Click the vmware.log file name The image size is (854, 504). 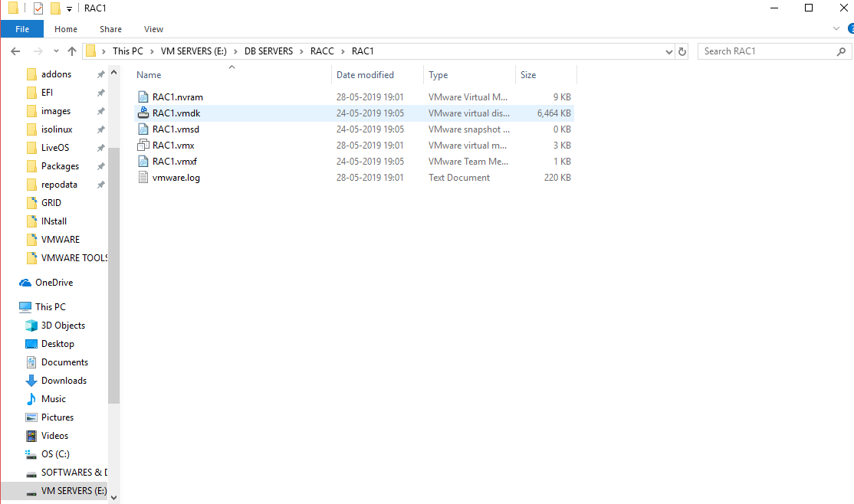click(x=176, y=178)
